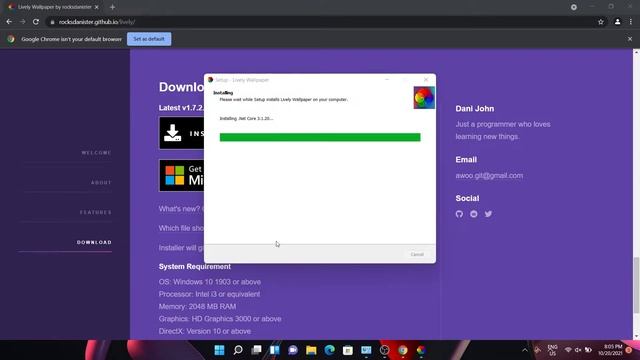Reload the Chrome page

36,22
